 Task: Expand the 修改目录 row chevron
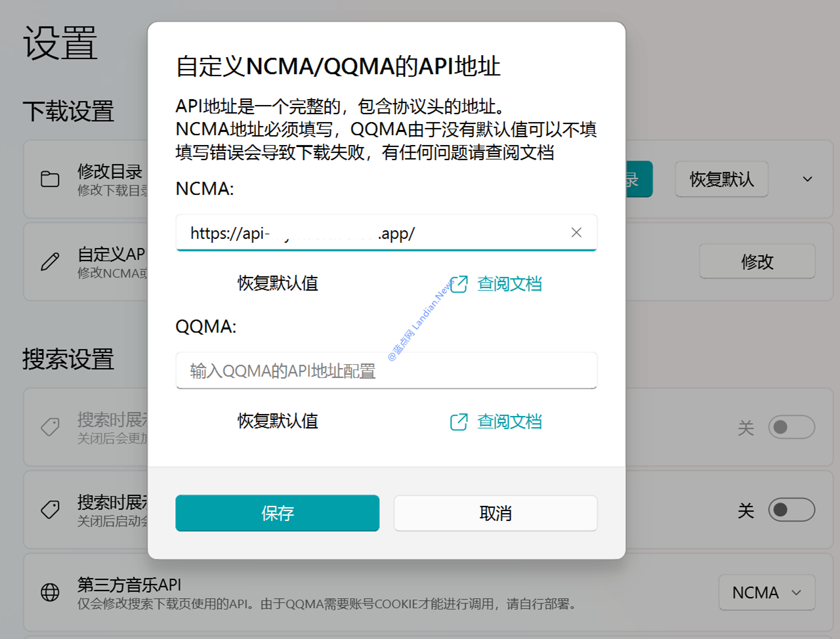(807, 179)
